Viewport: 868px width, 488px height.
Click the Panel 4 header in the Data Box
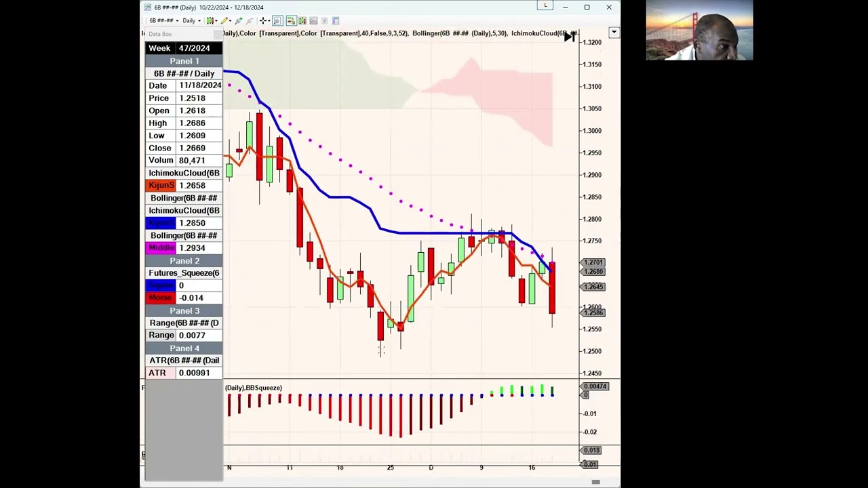pyautogui.click(x=184, y=348)
